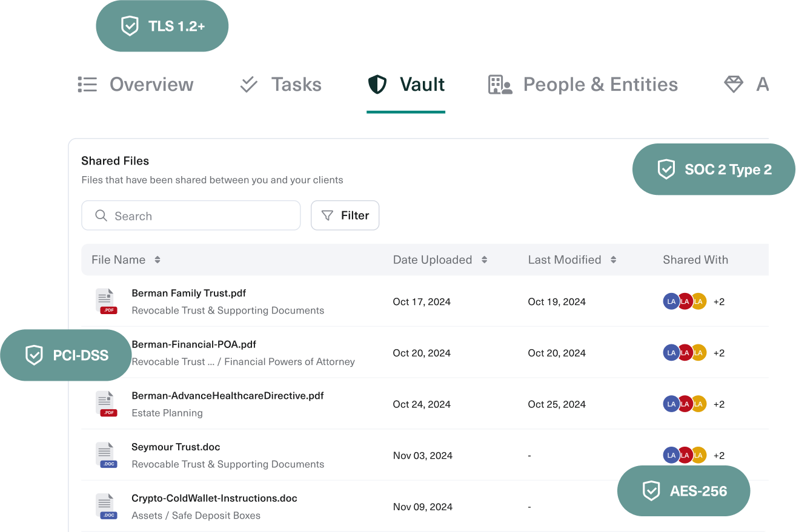Click Nov 09, 2024 upload date
Image resolution: width=796 pixels, height=532 pixels.
click(423, 507)
